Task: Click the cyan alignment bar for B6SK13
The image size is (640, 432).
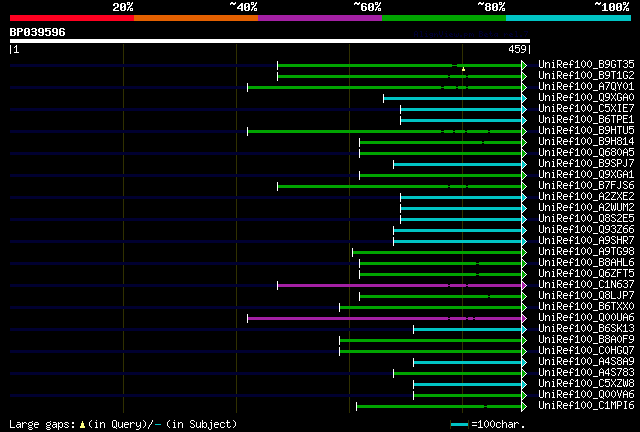Action: (x=468, y=330)
